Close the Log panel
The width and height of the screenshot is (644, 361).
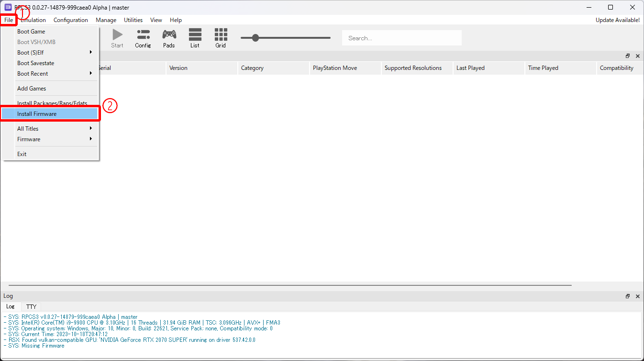tap(637, 296)
